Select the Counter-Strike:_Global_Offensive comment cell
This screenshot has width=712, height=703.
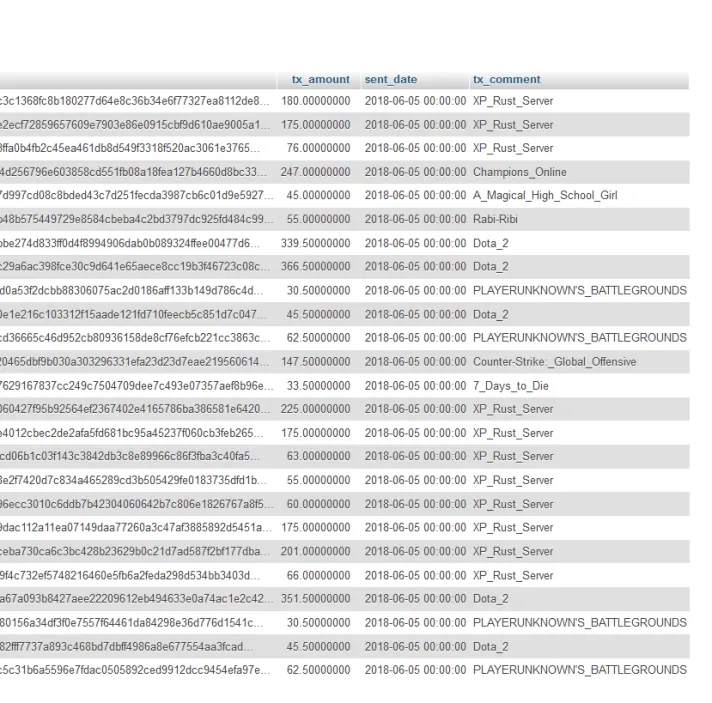click(x=554, y=361)
